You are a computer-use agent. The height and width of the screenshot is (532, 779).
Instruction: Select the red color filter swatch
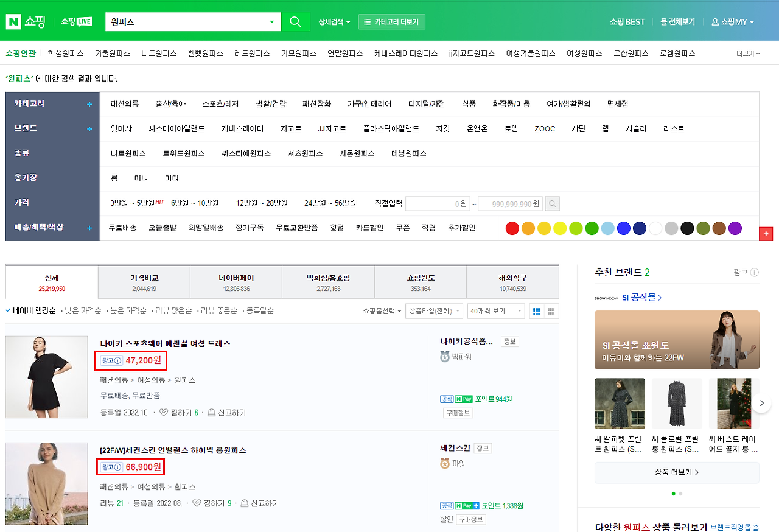512,228
